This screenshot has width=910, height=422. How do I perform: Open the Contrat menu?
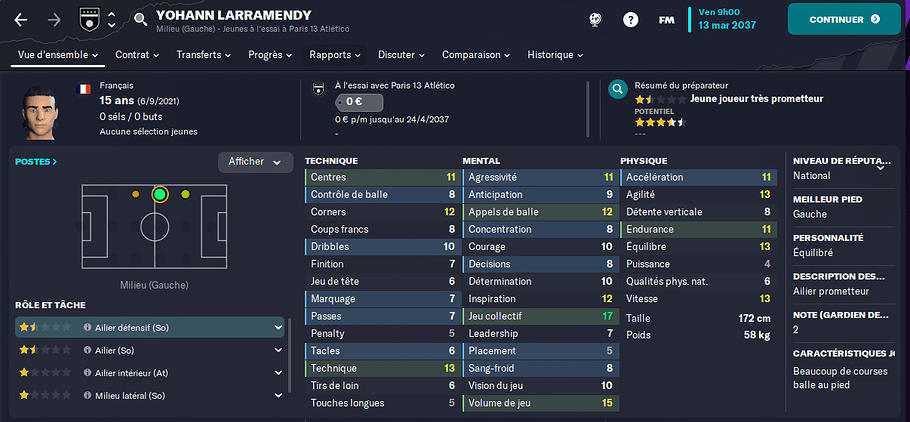click(137, 55)
